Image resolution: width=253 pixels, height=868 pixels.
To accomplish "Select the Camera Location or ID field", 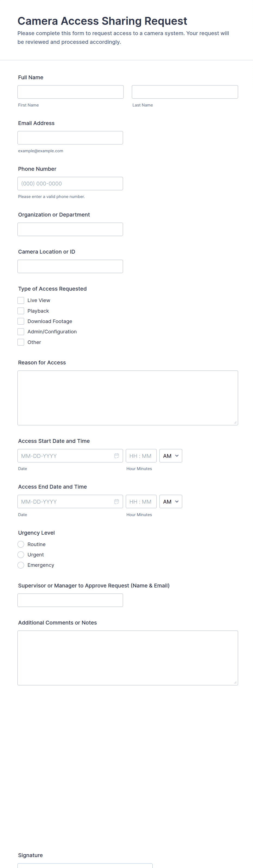I will (70, 267).
